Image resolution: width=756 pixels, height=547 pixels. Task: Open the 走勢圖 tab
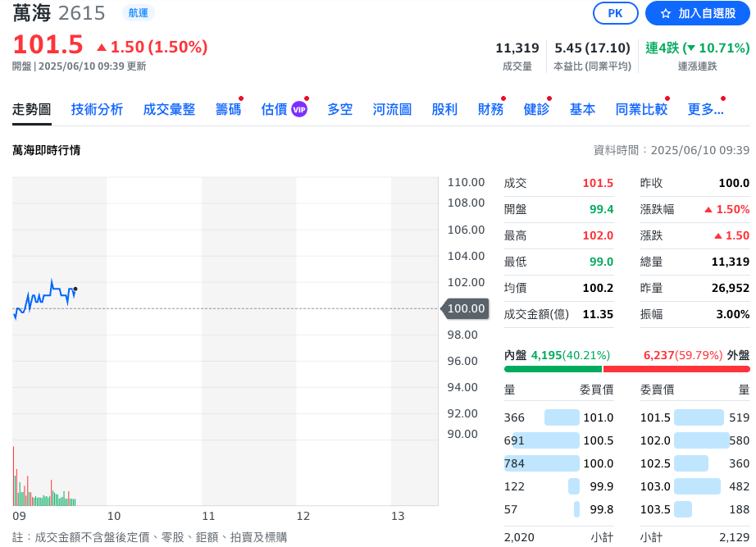31,110
